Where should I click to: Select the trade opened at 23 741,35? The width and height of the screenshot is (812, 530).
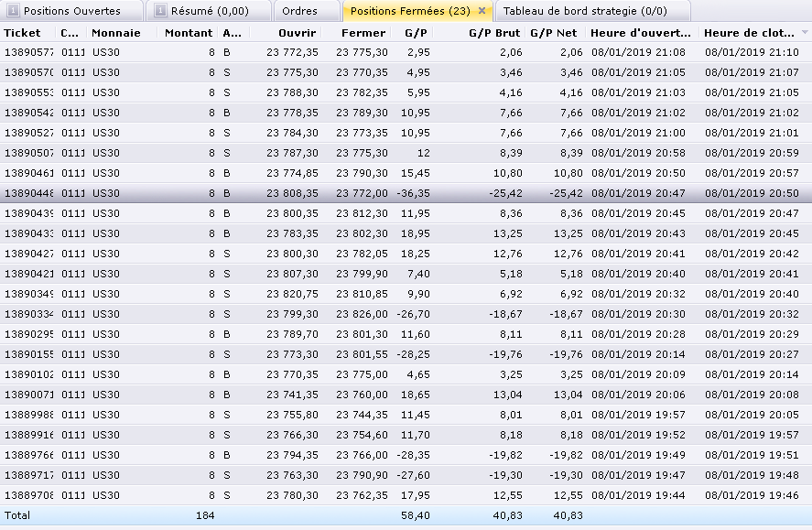293,395
